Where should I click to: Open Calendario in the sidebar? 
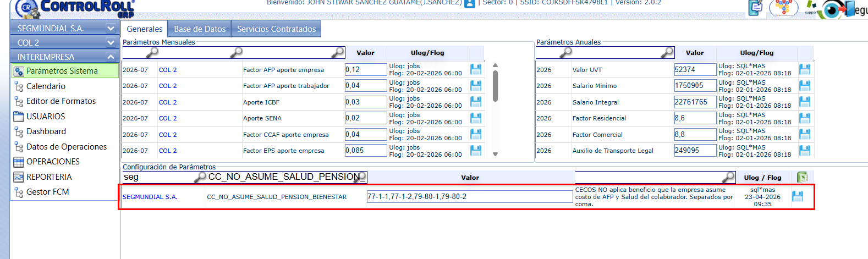[46, 86]
